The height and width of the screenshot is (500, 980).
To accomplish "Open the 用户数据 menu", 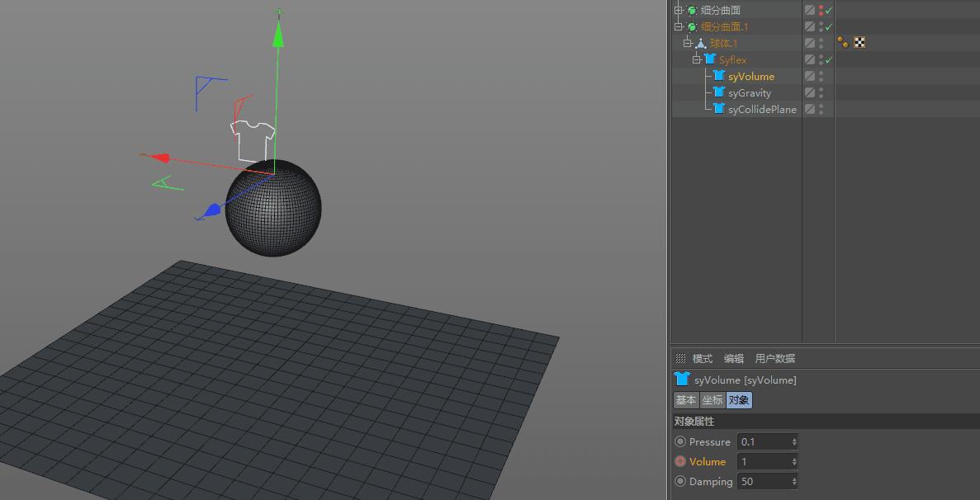I will pos(774,358).
